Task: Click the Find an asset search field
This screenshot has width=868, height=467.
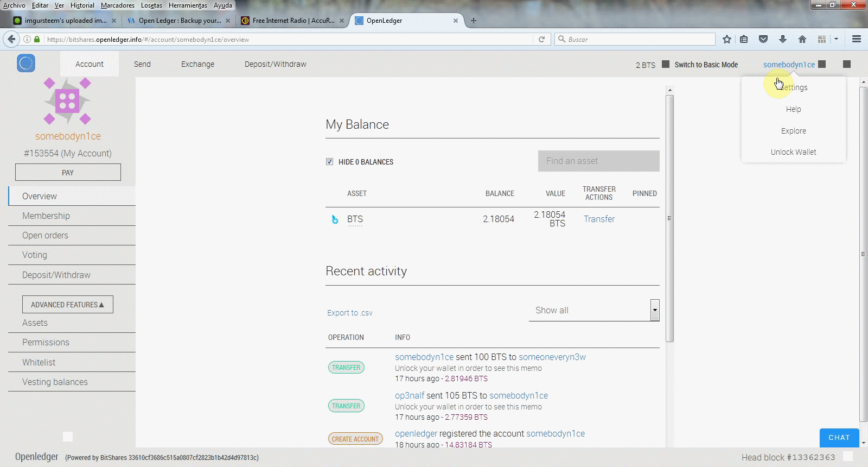Action: (x=598, y=161)
